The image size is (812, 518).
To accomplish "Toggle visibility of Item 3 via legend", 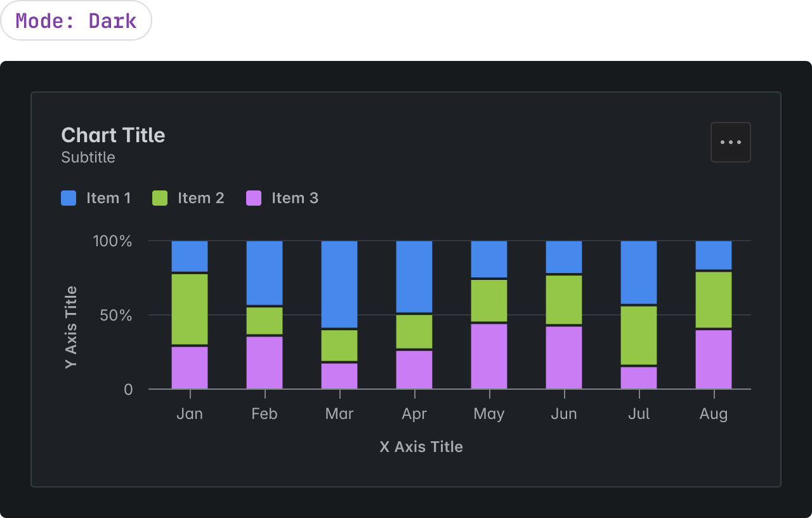I will [296, 198].
